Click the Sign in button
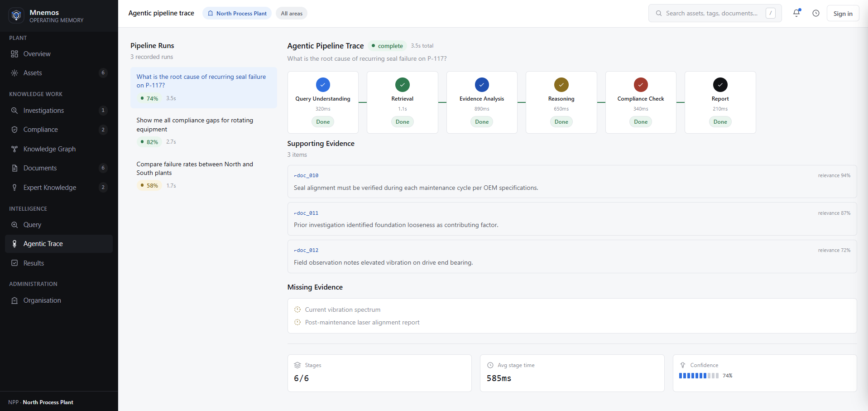Viewport: 868px width, 411px height. tap(843, 14)
